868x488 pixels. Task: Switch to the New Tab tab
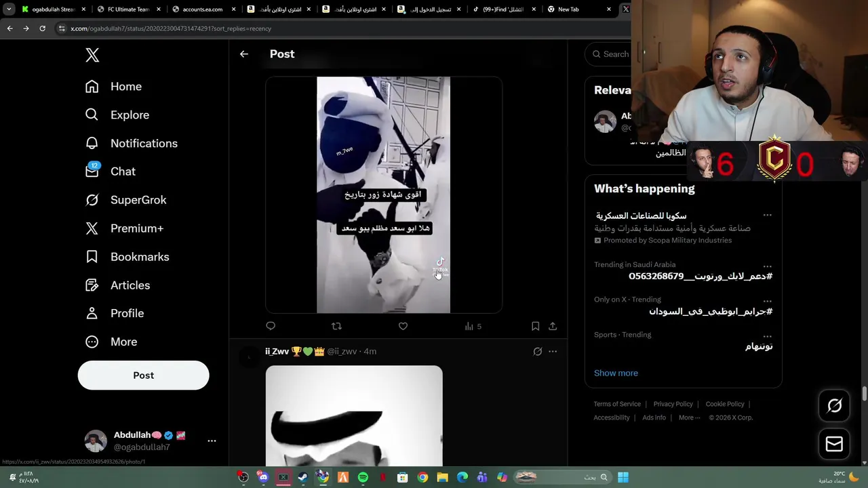[x=579, y=9]
